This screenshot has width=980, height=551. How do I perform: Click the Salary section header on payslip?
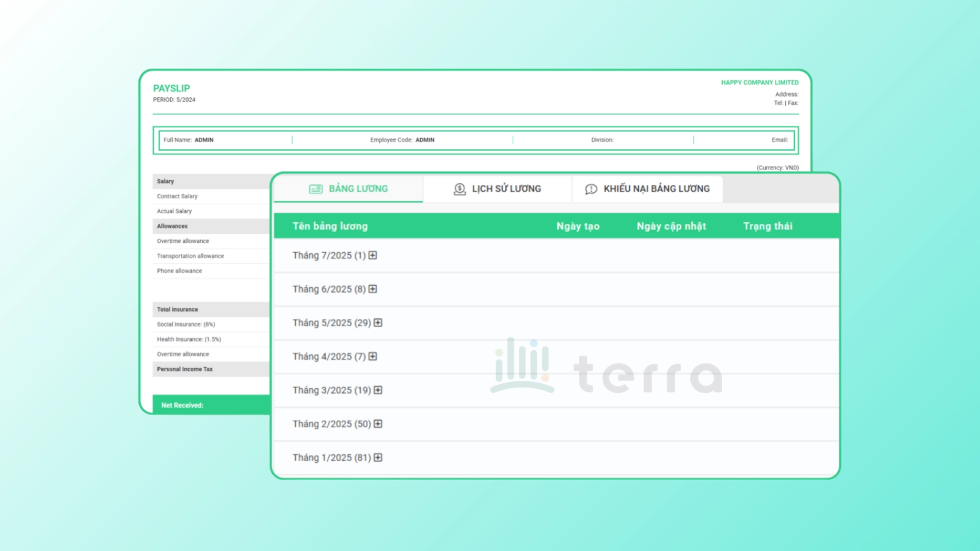pyautogui.click(x=211, y=181)
